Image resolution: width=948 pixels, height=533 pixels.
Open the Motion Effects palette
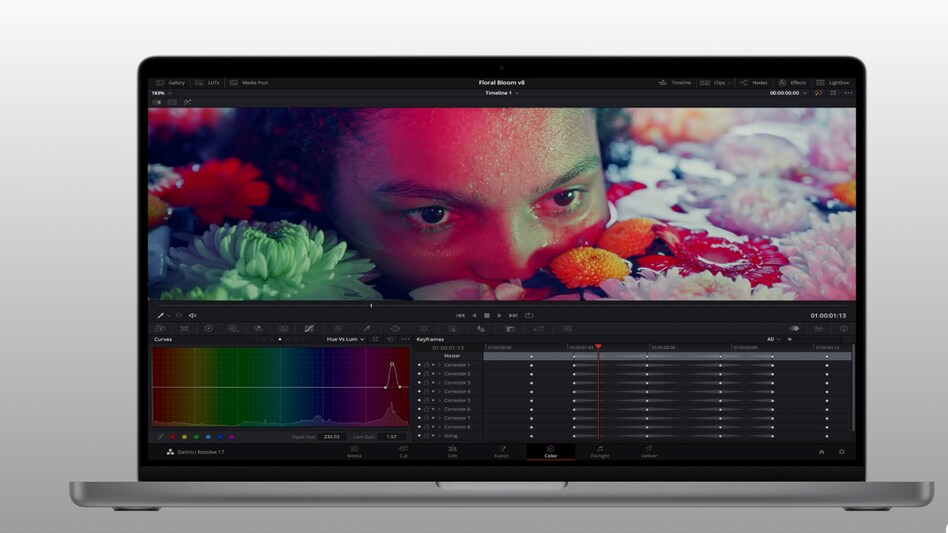pyautogui.click(x=283, y=329)
